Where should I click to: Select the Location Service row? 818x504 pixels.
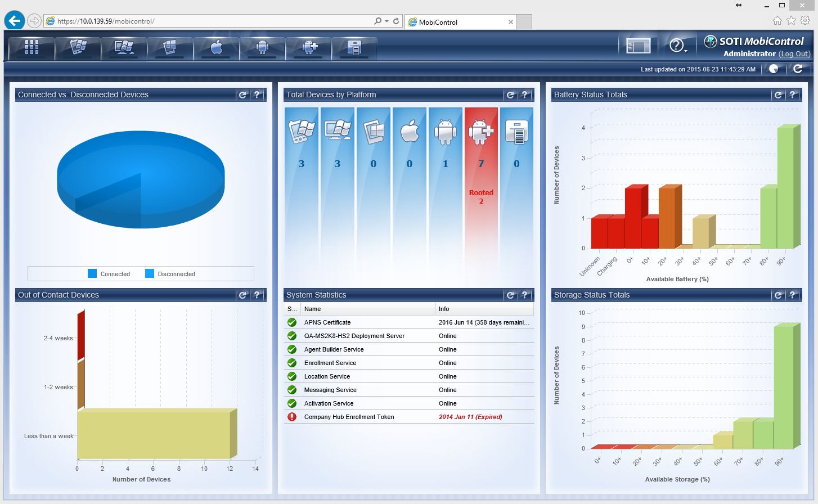(x=409, y=376)
